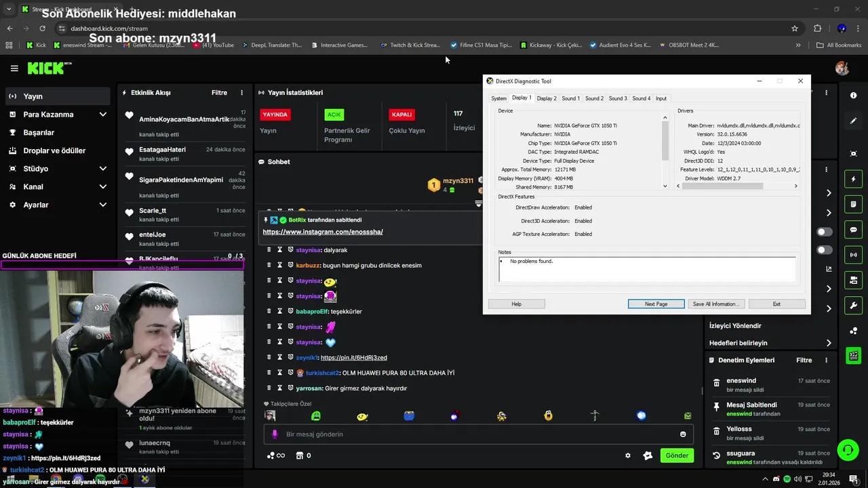Switch to Input tab in DirectX tool
Image resolution: width=868 pixels, height=488 pixels.
click(661, 98)
